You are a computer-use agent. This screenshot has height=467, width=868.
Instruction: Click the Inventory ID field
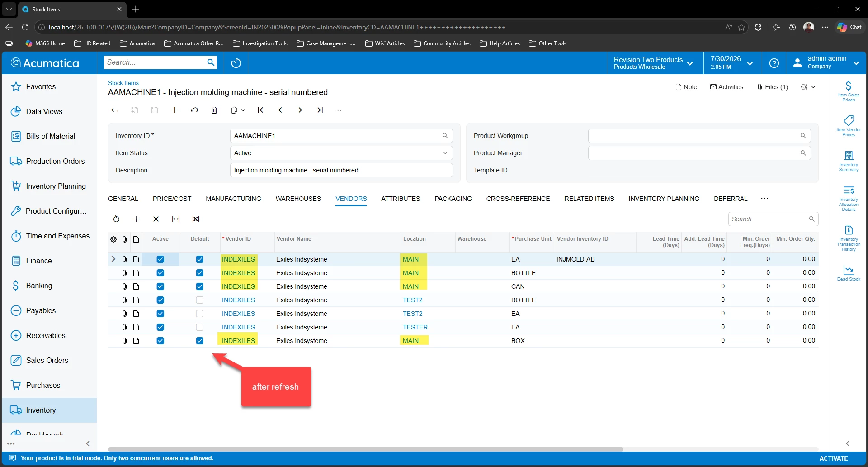[341, 136]
